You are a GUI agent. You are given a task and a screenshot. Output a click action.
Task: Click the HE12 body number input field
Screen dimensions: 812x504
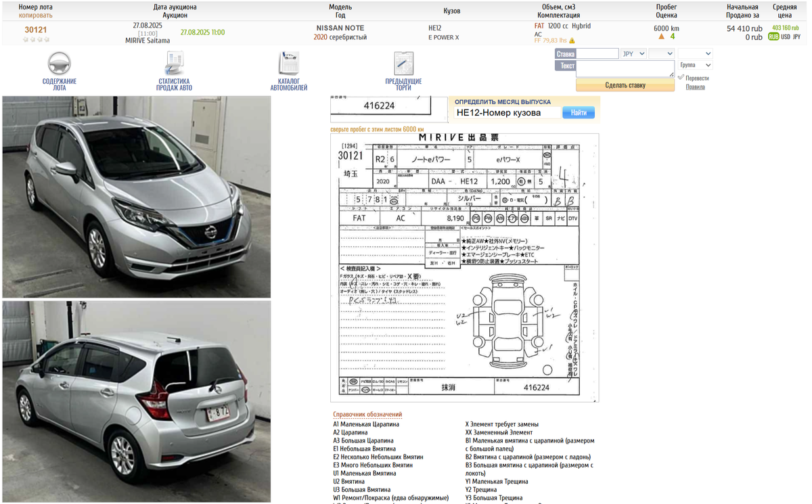click(507, 113)
